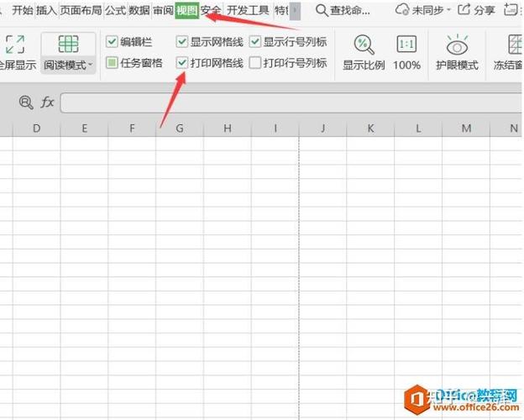The height and width of the screenshot is (420, 524).
Task: Select column J header
Action: (x=322, y=128)
